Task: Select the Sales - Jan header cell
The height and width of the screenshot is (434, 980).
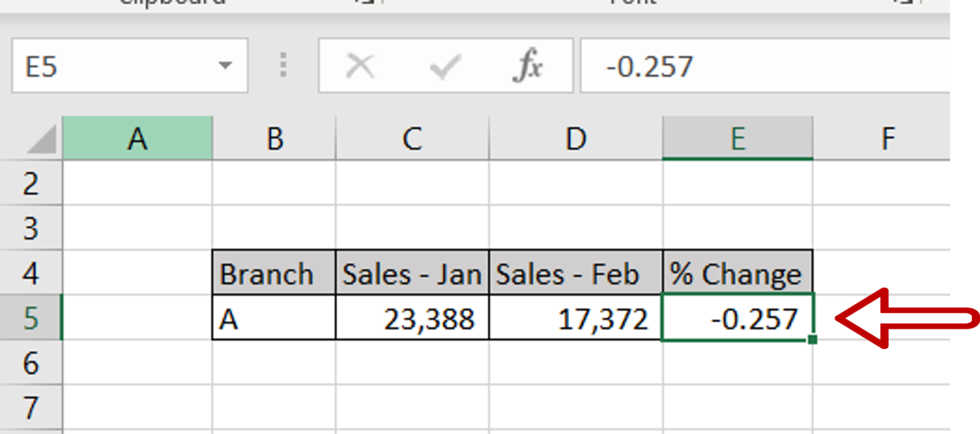Action: [x=412, y=274]
